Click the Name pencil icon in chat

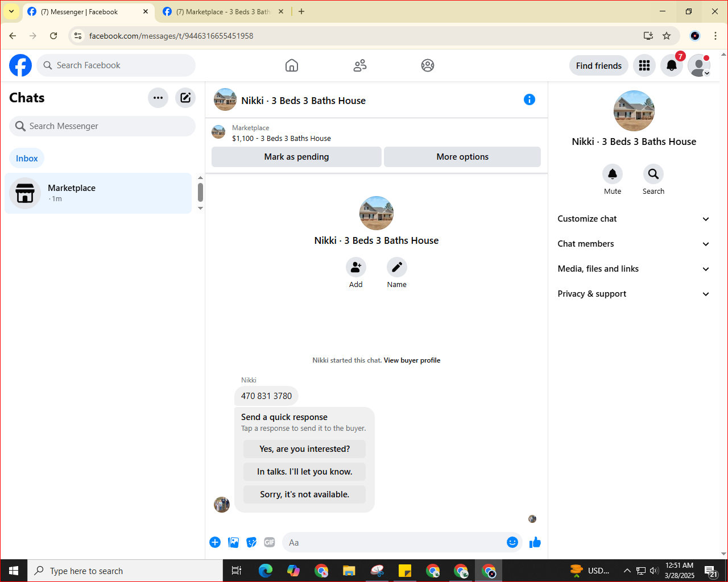click(x=397, y=267)
